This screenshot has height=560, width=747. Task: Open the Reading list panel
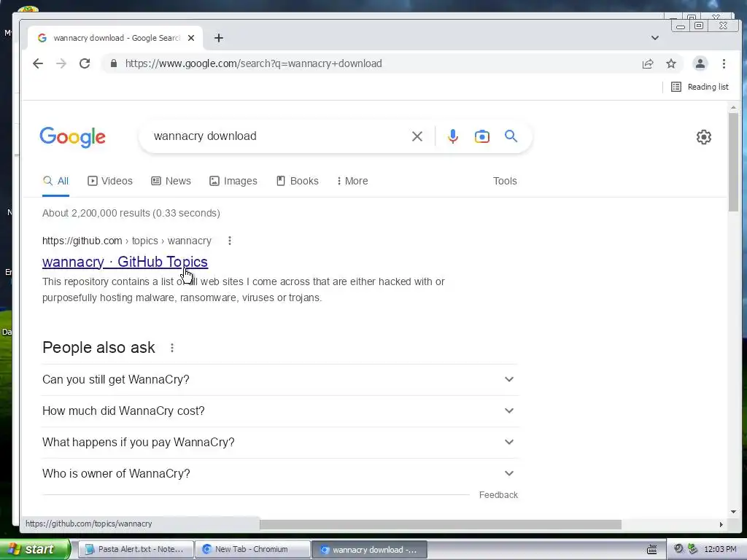click(x=700, y=87)
